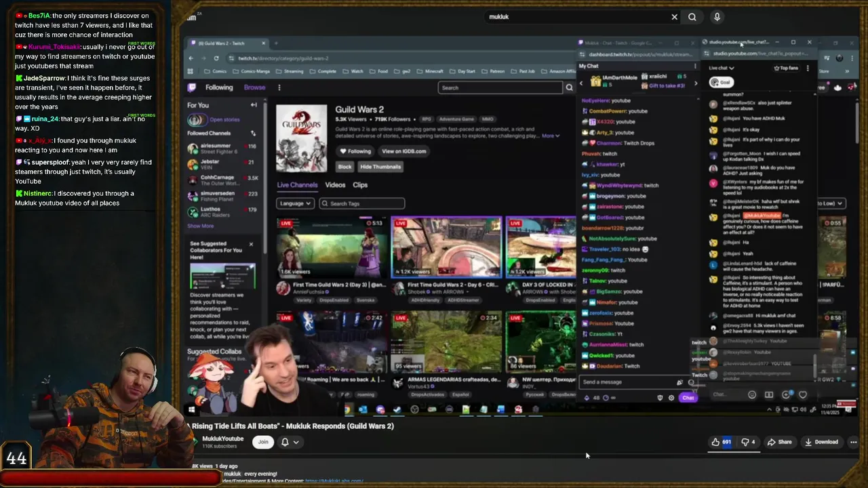Join the MuklukYoutube channel membership
Screen dimensions: 868x488
(263, 442)
